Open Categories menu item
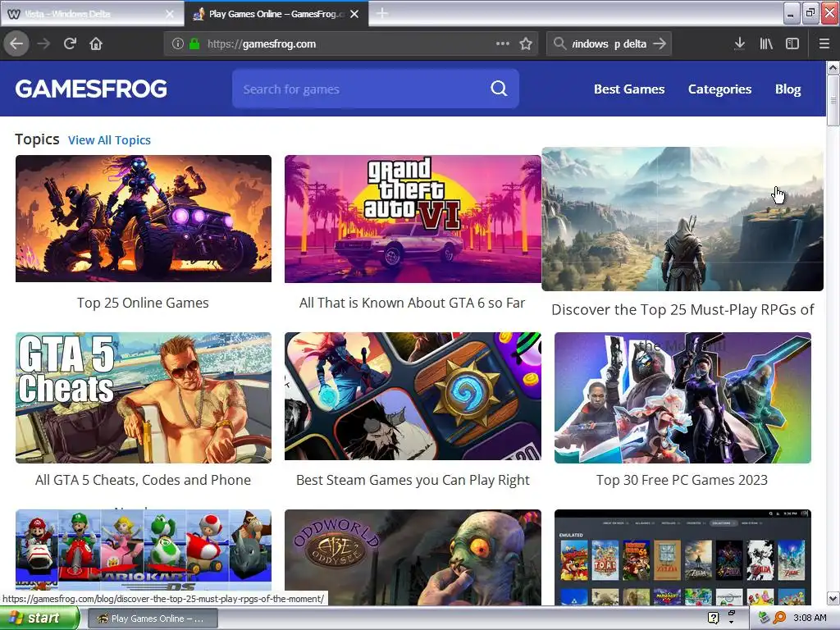The height and width of the screenshot is (630, 840). point(719,89)
